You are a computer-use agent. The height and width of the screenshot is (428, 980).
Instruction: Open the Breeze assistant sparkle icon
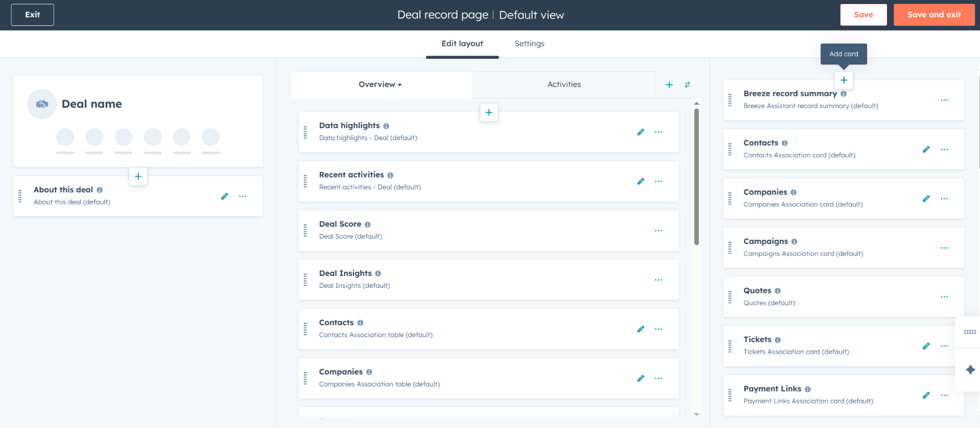coord(970,370)
